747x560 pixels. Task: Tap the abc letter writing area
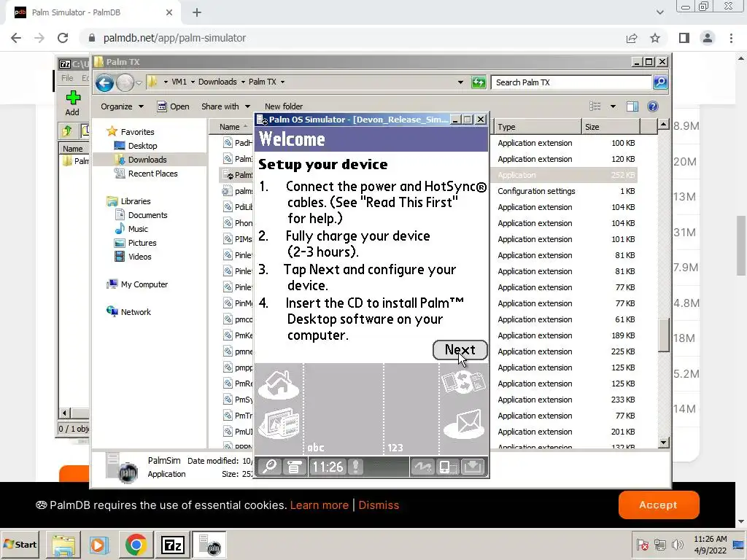pyautogui.click(x=344, y=410)
